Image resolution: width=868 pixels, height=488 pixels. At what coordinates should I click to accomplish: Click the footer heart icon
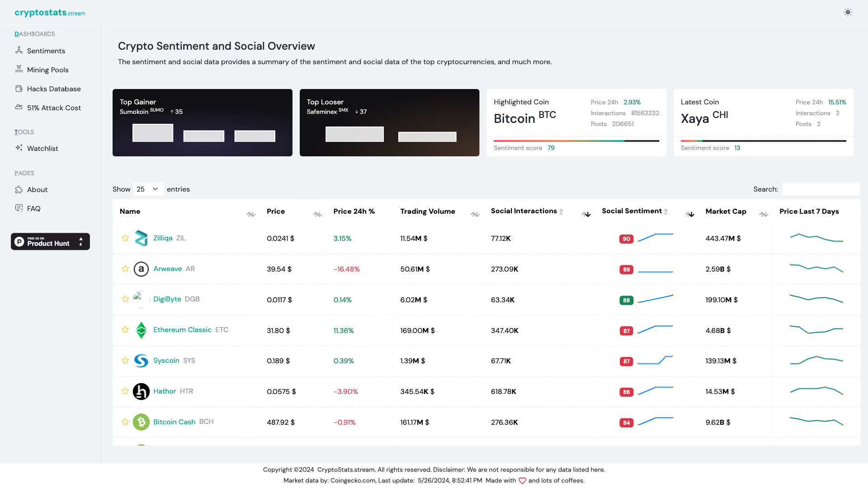(x=522, y=481)
